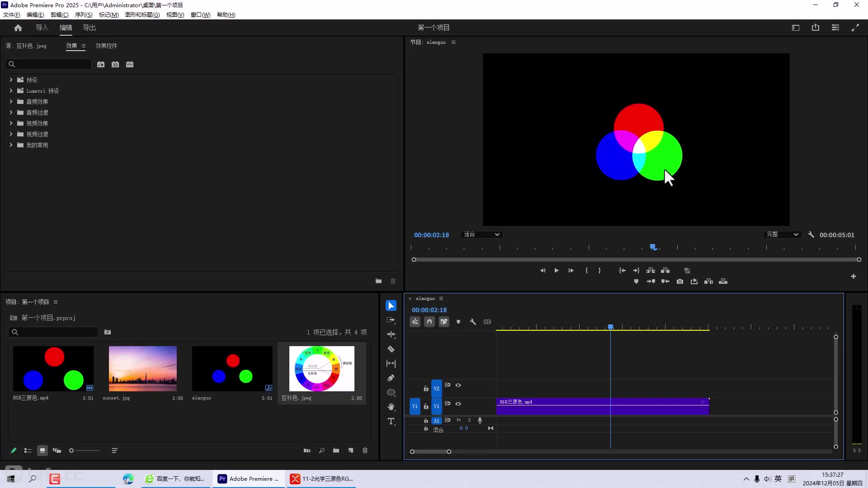The height and width of the screenshot is (488, 868).
Task: Open the 适合 zoom level dropdown
Action: (482, 235)
